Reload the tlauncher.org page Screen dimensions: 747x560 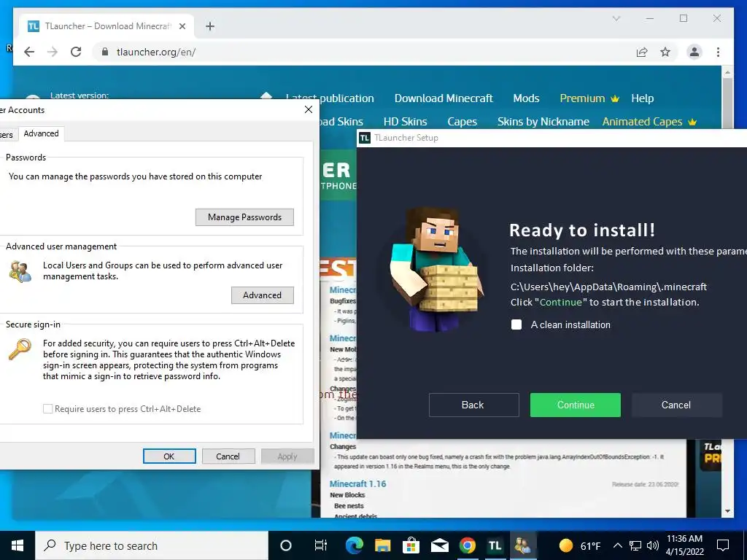tap(76, 52)
